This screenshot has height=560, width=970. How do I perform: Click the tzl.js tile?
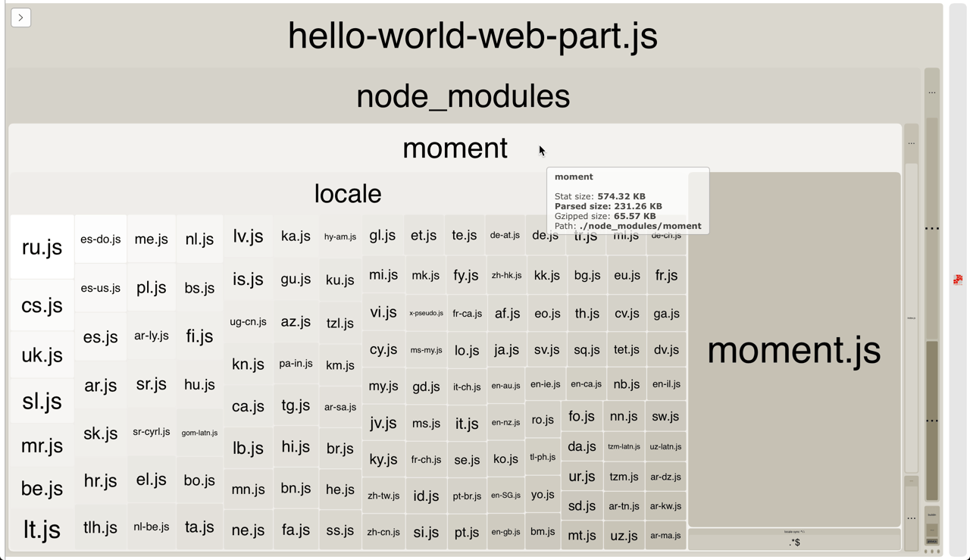click(340, 324)
